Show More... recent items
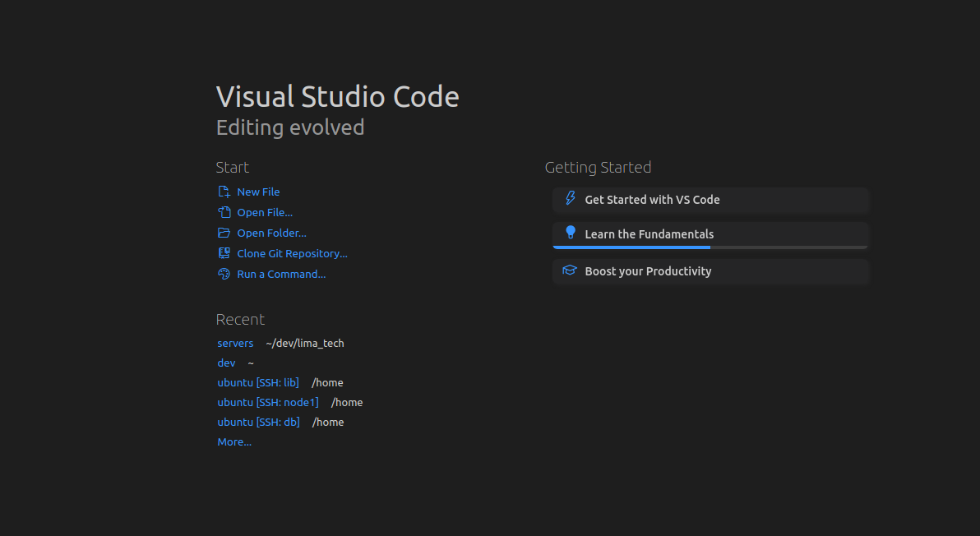Screen dimensions: 980x536 pos(234,441)
